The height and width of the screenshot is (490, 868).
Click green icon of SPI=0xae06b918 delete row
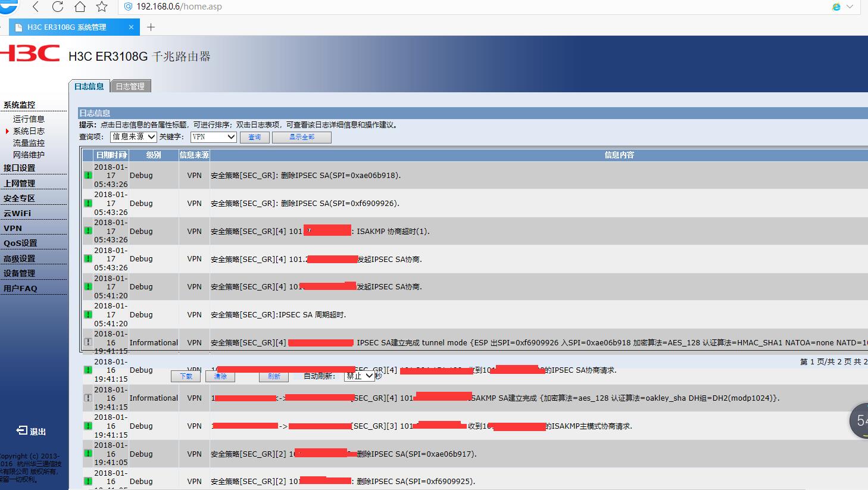88,176
